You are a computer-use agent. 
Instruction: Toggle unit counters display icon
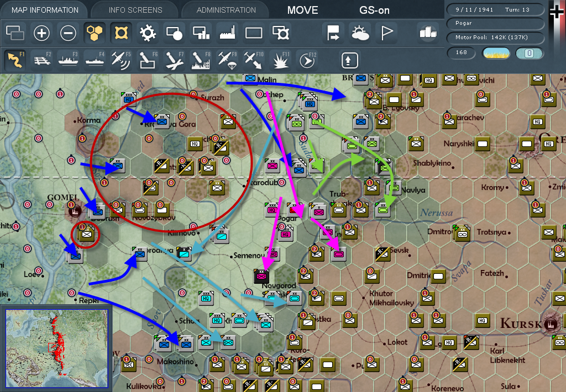[15, 33]
